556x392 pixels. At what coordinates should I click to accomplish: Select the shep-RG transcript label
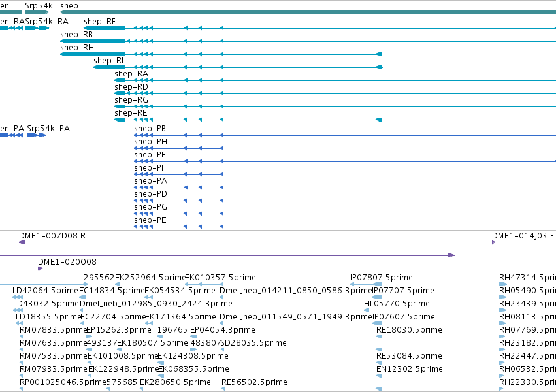pyautogui.click(x=131, y=100)
